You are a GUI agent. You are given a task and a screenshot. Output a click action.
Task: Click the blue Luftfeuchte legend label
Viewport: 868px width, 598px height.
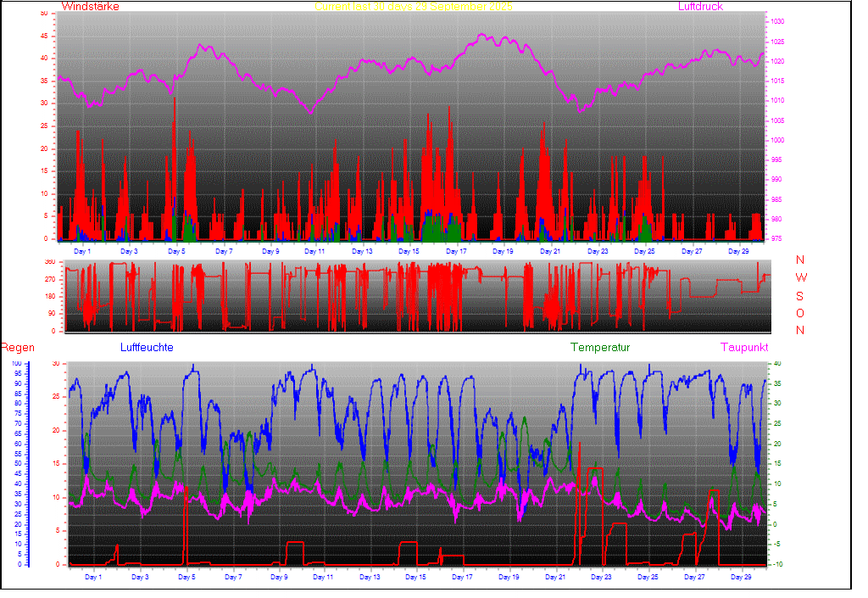click(147, 348)
